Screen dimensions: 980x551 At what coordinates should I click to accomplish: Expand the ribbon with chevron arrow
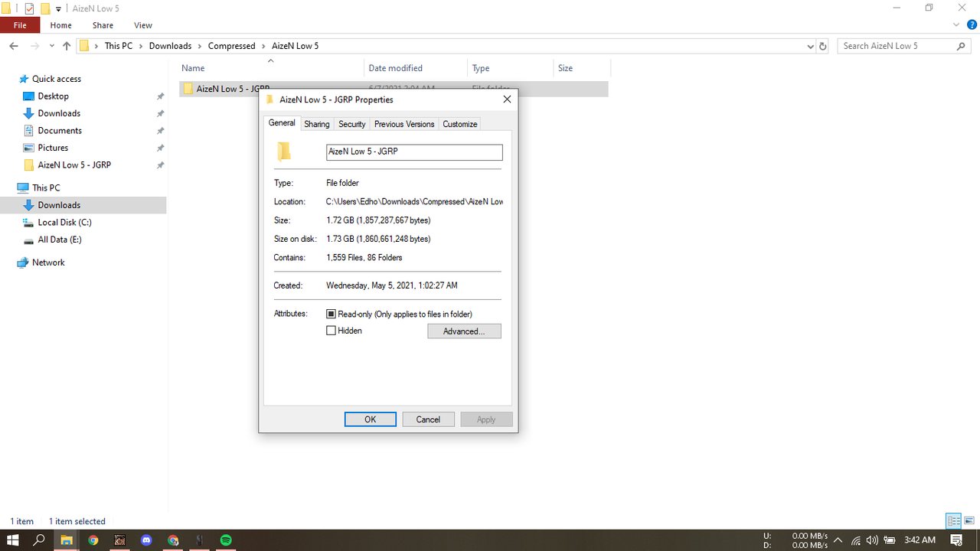tap(956, 25)
